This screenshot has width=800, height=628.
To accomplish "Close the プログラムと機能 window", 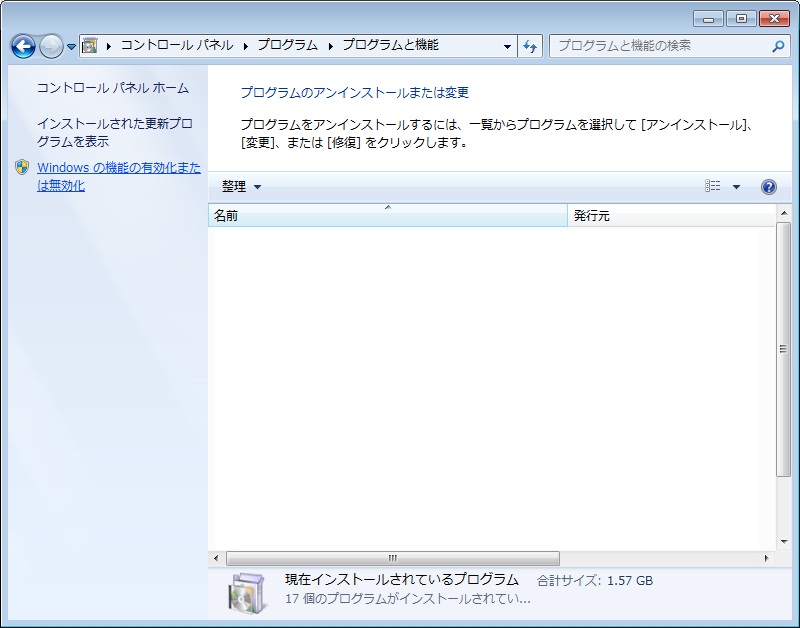I will click(774, 19).
